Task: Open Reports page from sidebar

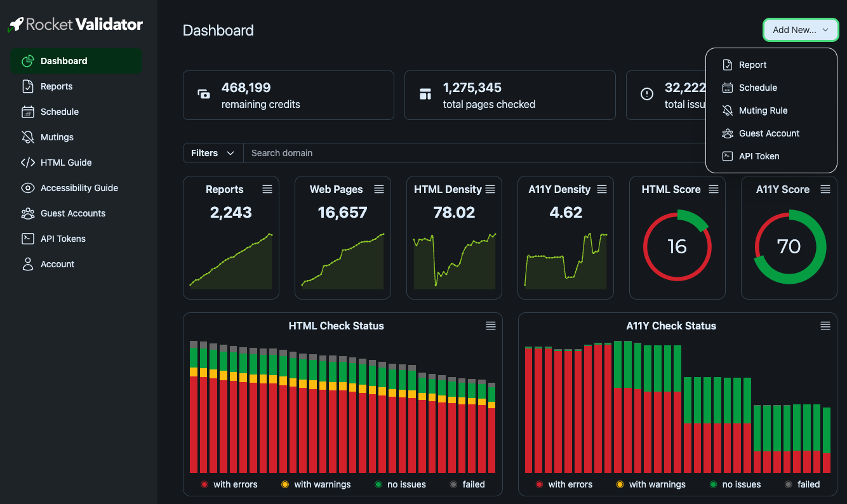Action: tap(76, 86)
